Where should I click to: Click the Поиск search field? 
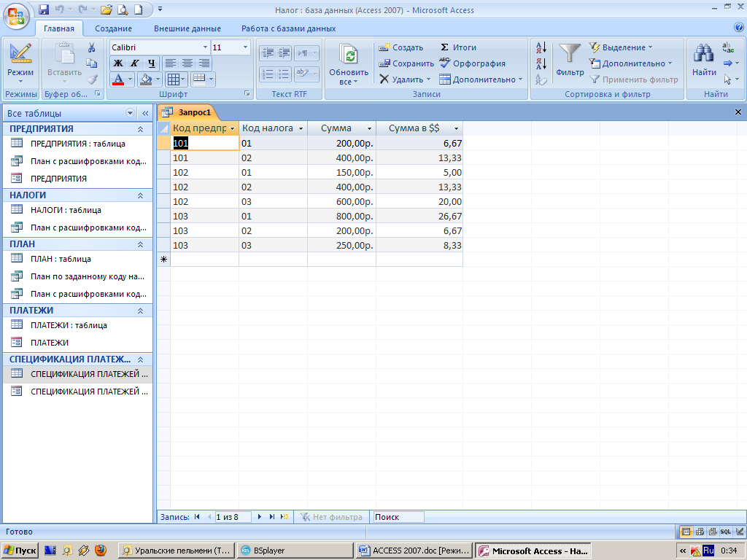(398, 517)
